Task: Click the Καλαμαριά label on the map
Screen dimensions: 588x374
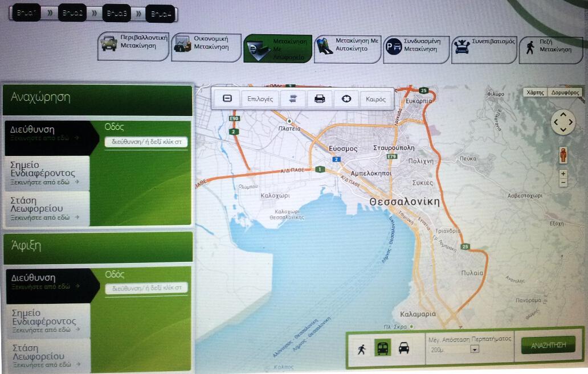Action: tap(418, 314)
